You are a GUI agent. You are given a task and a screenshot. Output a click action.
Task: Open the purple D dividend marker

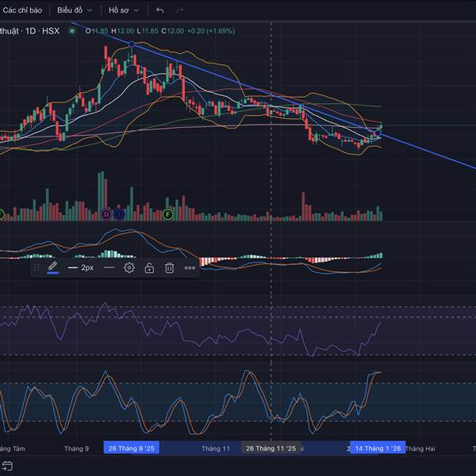106,215
